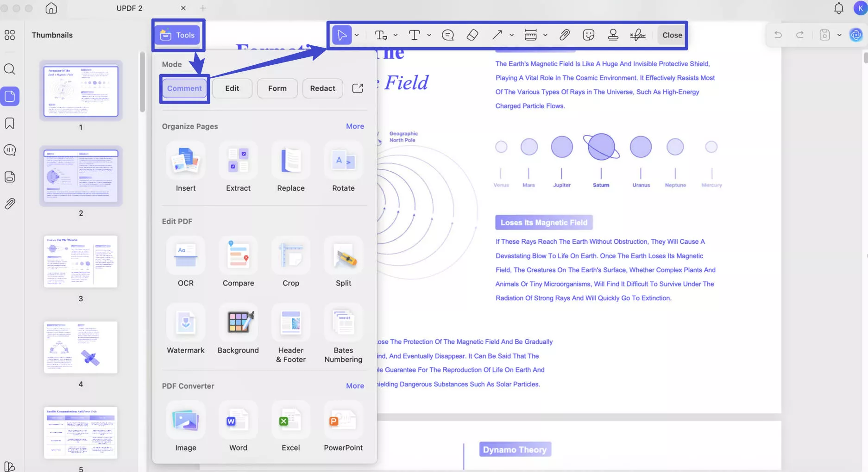
Task: Open the search panel in the sidebar
Action: [9, 69]
